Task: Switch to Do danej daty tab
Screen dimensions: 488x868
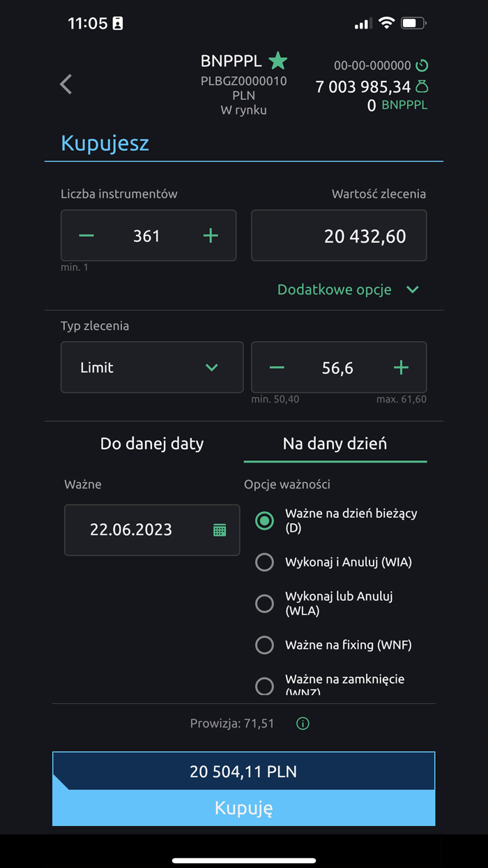Action: pos(152,443)
